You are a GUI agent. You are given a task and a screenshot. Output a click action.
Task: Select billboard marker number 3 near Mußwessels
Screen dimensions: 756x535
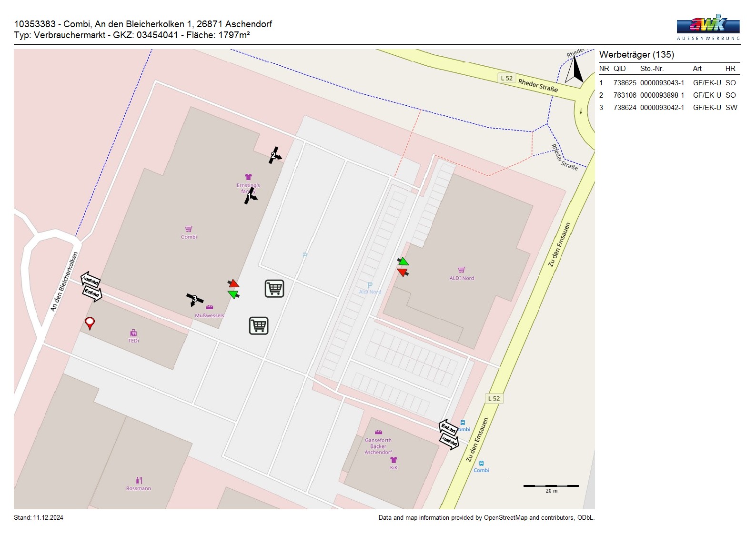pos(194,299)
